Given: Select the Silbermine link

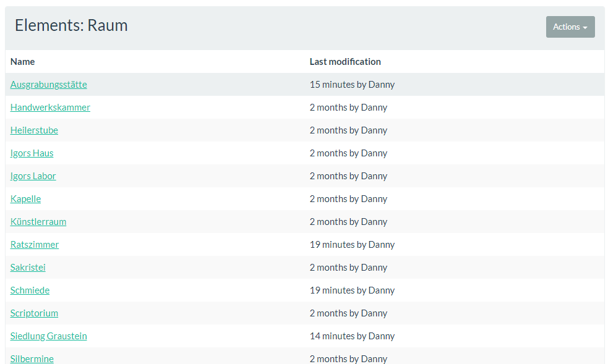Looking at the screenshot, I should click(x=32, y=358).
